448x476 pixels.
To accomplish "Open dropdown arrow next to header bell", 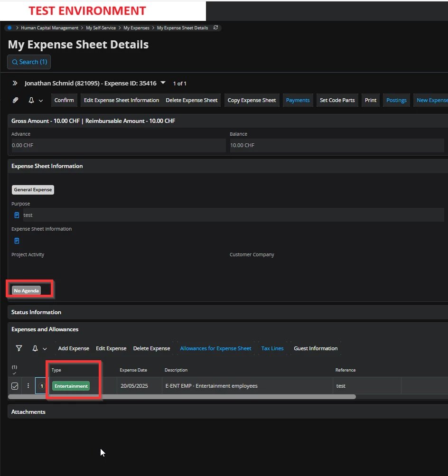I will pyautogui.click(x=41, y=101).
